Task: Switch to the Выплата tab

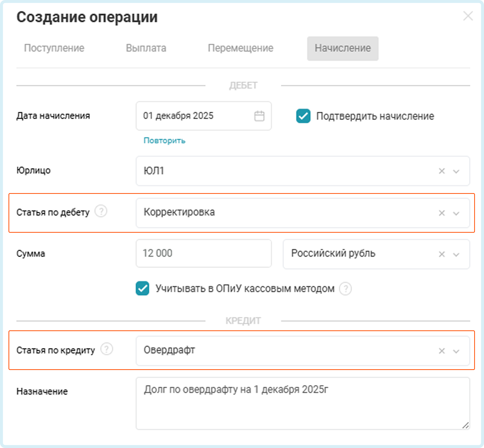Action: [146, 48]
